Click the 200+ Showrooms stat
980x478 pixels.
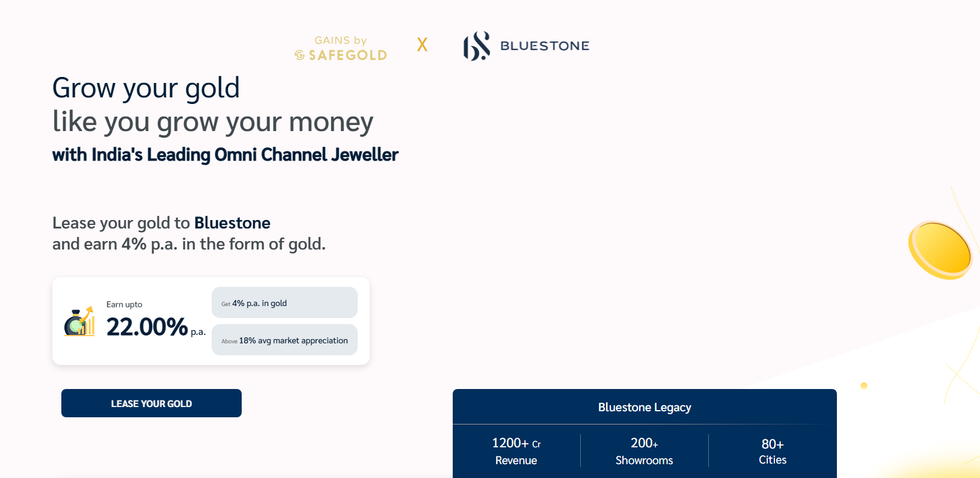click(644, 451)
